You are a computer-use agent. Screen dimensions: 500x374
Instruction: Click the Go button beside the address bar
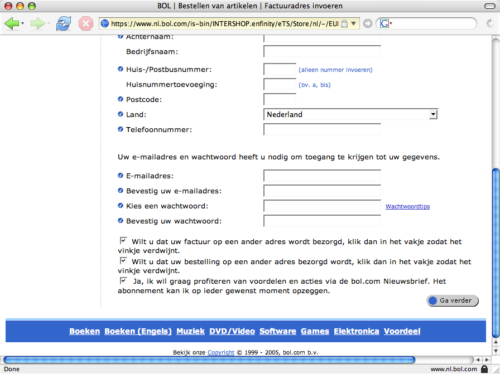click(368, 24)
